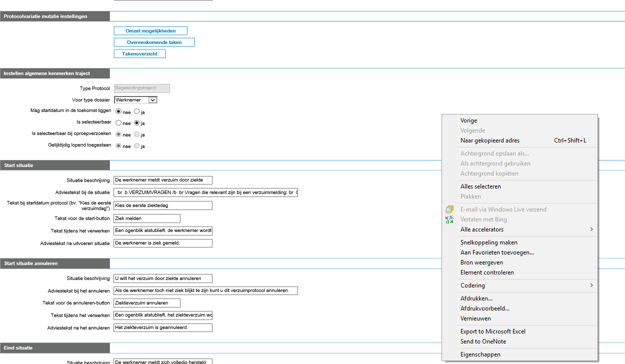Select 'nee' for Is selecteerbaar
Viewport: 625px width, 364px height.
(118, 123)
